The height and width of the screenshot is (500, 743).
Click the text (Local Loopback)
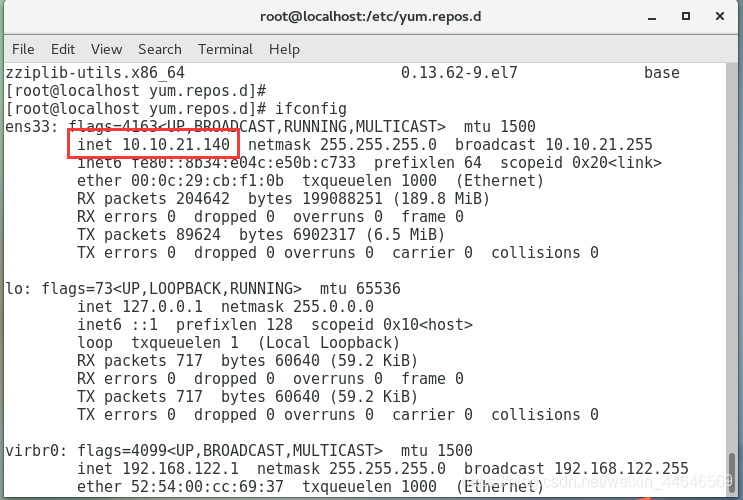pos(329,343)
